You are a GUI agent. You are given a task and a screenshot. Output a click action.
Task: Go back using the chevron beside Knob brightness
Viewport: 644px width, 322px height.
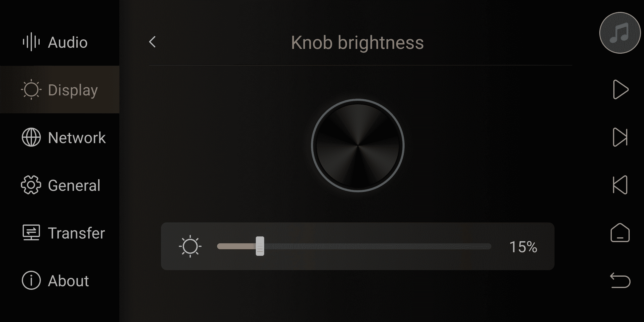[x=152, y=42]
